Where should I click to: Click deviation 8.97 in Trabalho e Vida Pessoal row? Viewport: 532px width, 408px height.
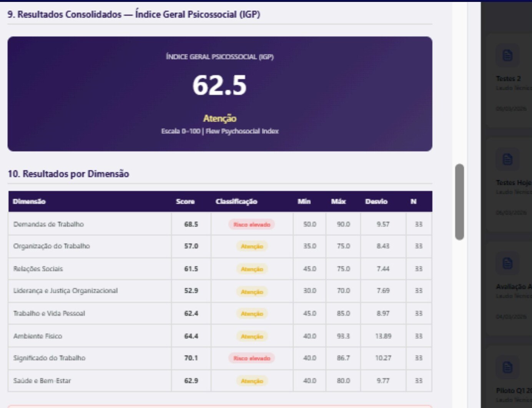tap(383, 313)
